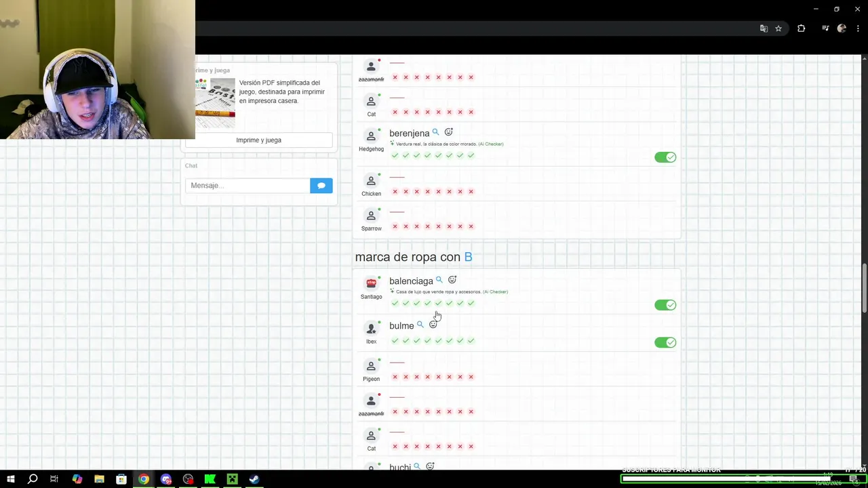The image size is (868, 488).
Task: Open Ai Checker link under balenciaga
Action: 496,292
